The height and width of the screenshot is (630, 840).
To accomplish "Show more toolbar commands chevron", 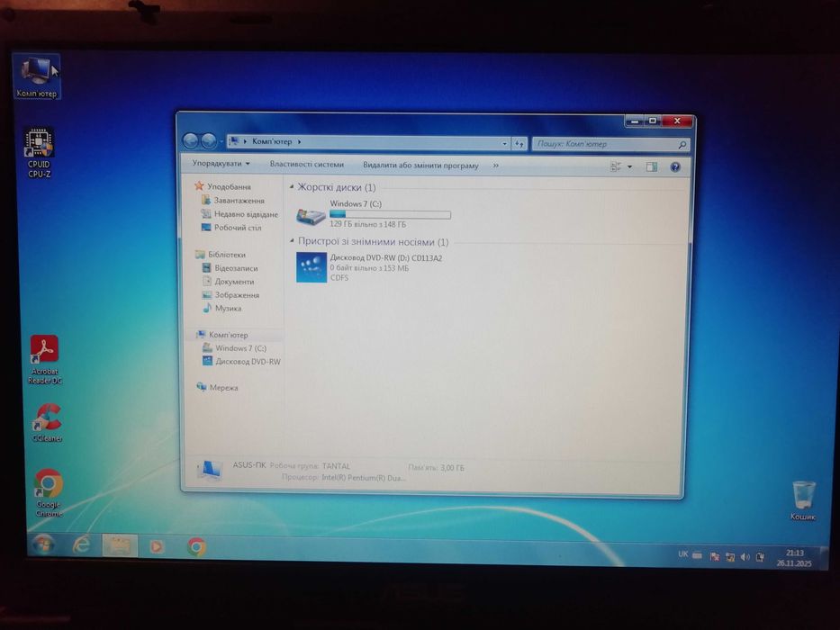I will 495,166.
